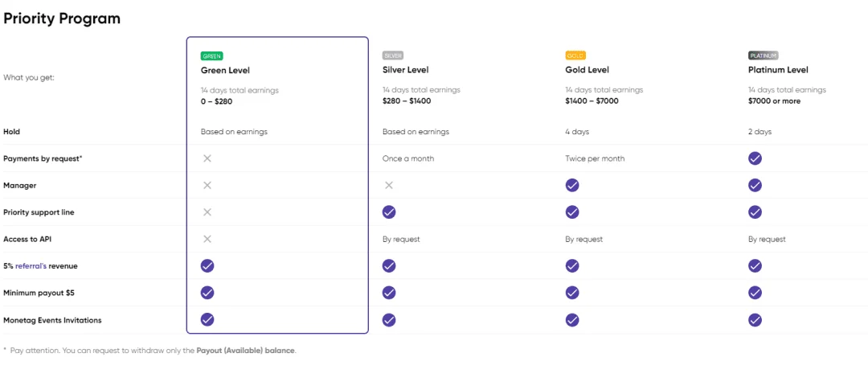This screenshot has width=868, height=390.
Task: Click the $280 – $1400 earnings range
Action: (407, 101)
